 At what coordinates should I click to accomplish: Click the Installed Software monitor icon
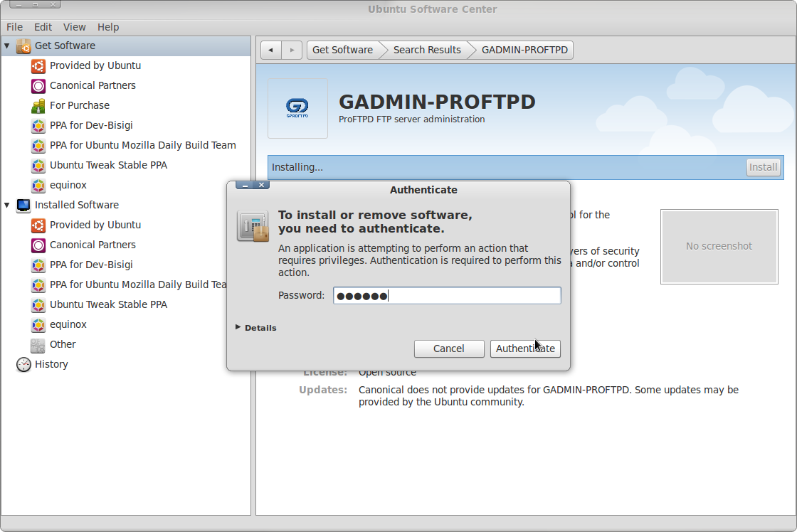23,206
